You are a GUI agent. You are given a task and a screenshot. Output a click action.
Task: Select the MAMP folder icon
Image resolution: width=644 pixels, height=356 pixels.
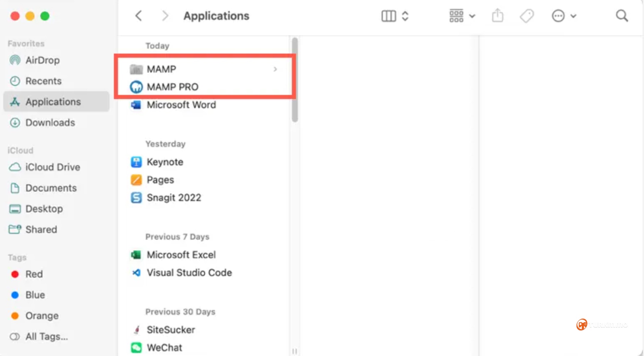click(136, 69)
